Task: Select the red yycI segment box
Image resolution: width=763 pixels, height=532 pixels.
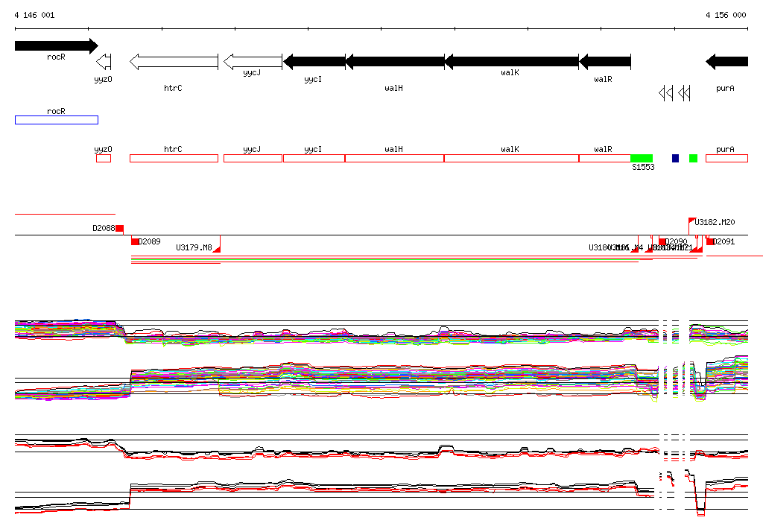Action: click(x=314, y=158)
